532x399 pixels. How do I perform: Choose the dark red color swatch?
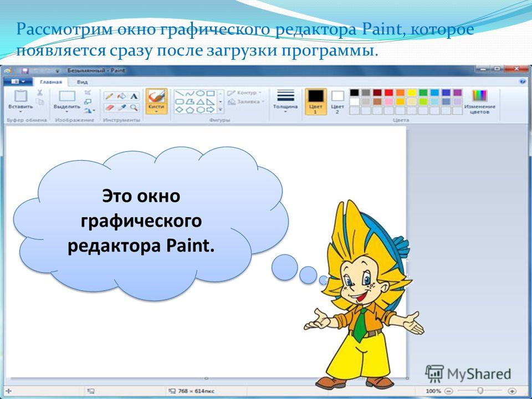[x=377, y=93]
